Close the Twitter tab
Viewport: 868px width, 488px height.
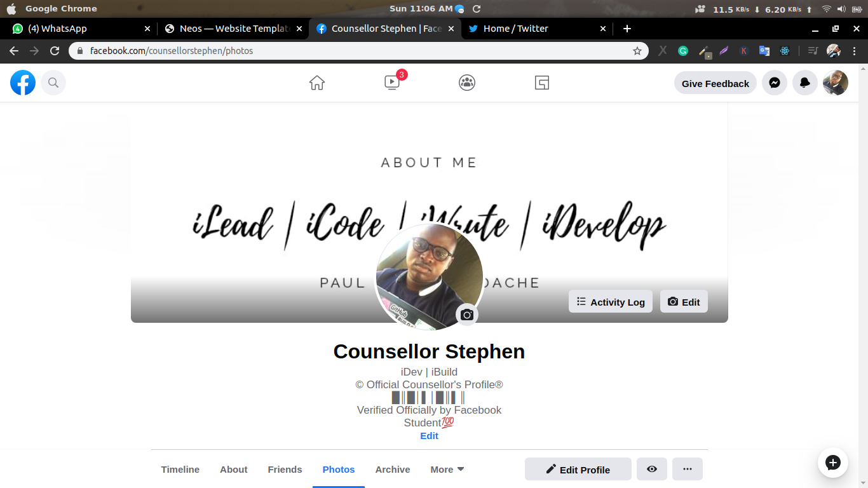pyautogui.click(x=603, y=29)
